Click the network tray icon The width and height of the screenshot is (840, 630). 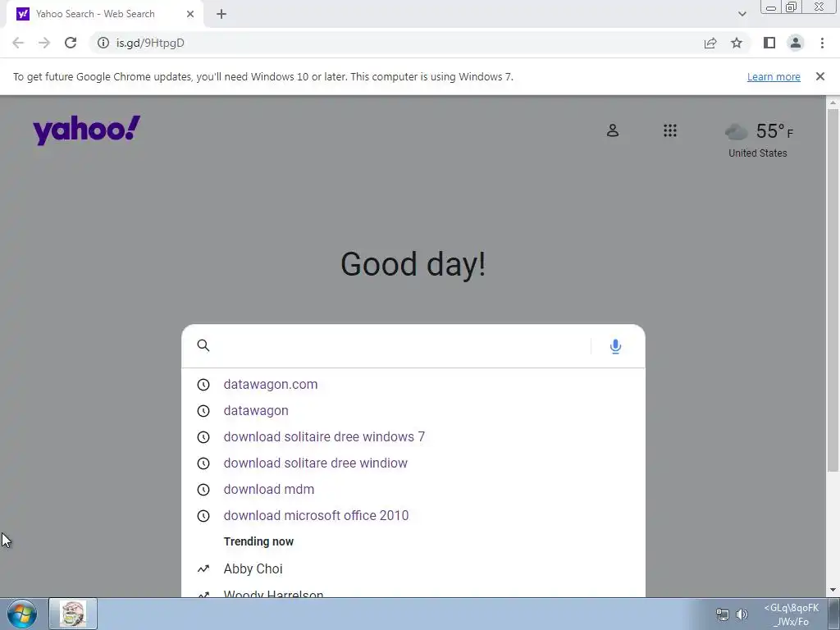723,614
